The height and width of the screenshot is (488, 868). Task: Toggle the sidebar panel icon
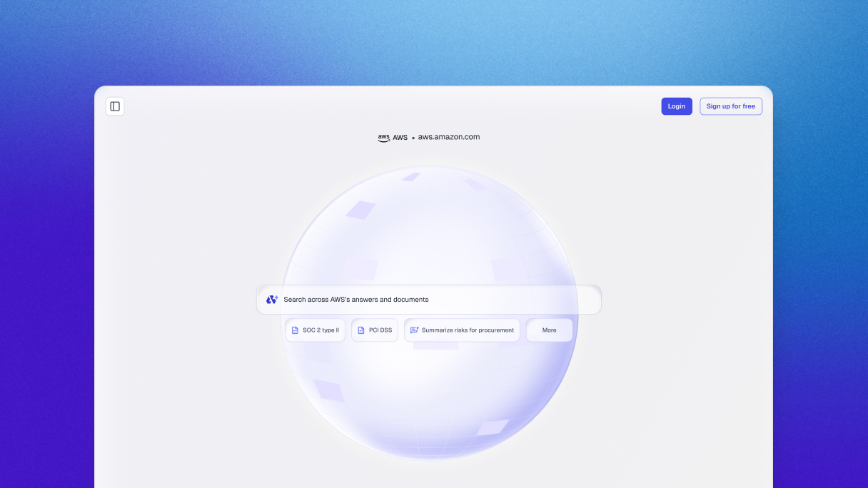pyautogui.click(x=115, y=106)
